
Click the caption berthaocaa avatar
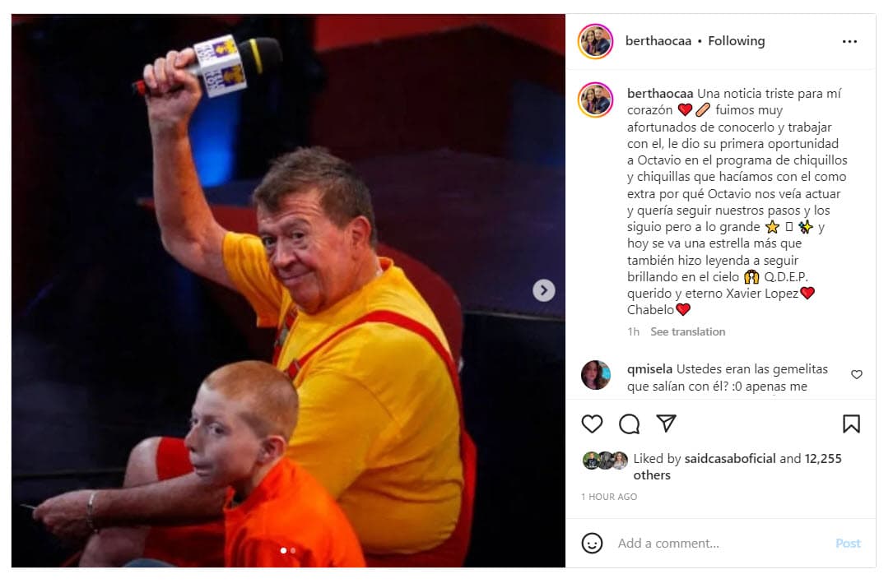pos(595,100)
